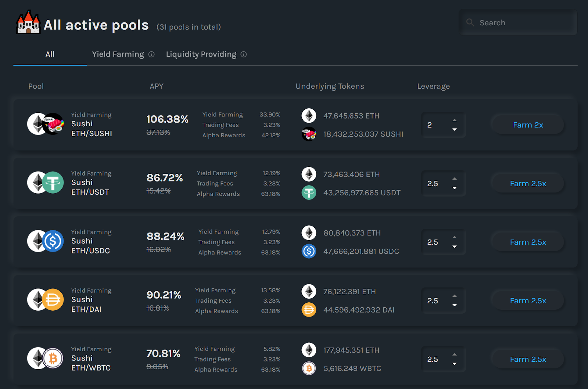The height and width of the screenshot is (389, 588).
Task: Click the ETH/SUSHI pool name
Action: coord(92,134)
